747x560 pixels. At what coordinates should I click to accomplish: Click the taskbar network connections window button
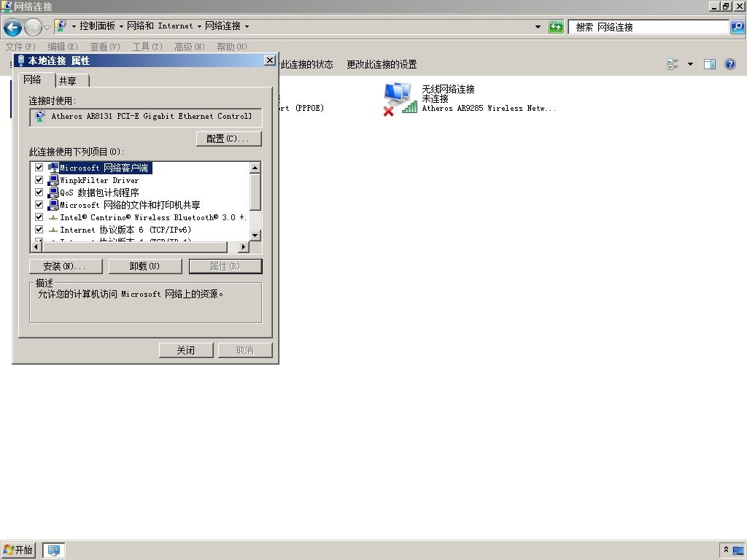pyautogui.click(x=54, y=551)
